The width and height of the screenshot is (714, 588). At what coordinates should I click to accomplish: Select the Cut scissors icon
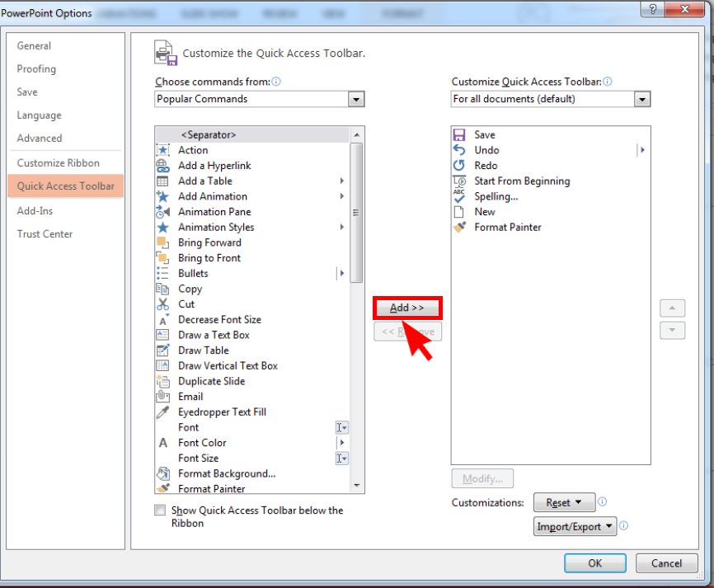(x=162, y=303)
